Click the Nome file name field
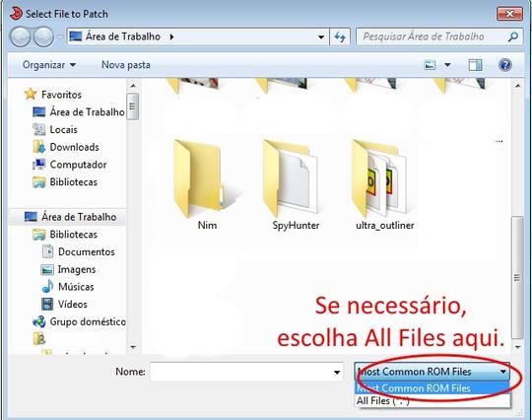The width and height of the screenshot is (532, 420). (x=246, y=372)
